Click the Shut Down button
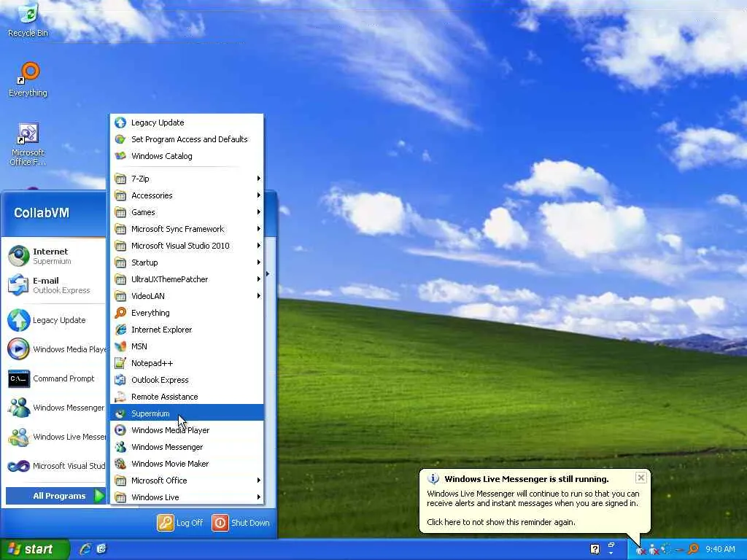The height and width of the screenshot is (560, 747). [241, 523]
